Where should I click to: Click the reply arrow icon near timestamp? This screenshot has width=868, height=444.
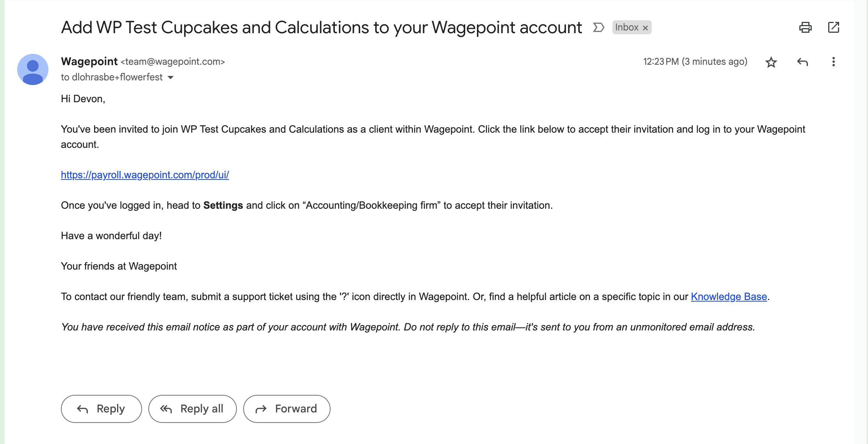coord(802,62)
